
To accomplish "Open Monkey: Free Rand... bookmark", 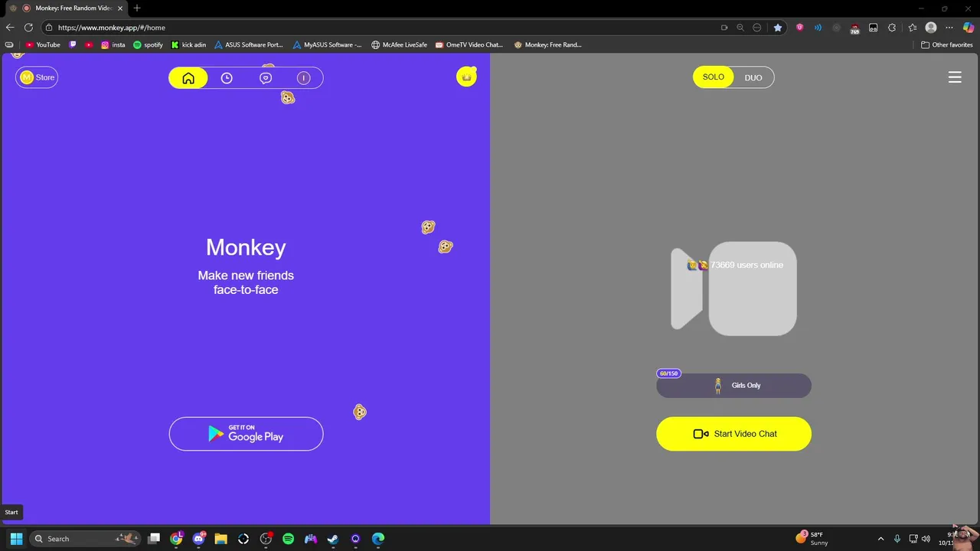I will click(548, 45).
